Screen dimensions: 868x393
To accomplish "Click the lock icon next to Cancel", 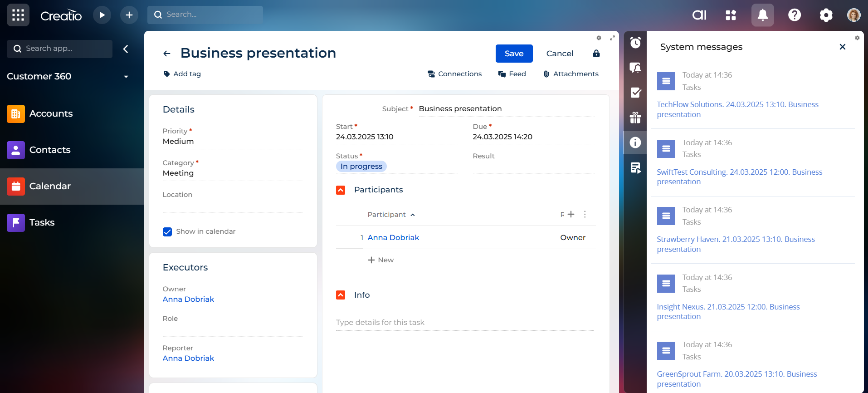I will tap(596, 54).
